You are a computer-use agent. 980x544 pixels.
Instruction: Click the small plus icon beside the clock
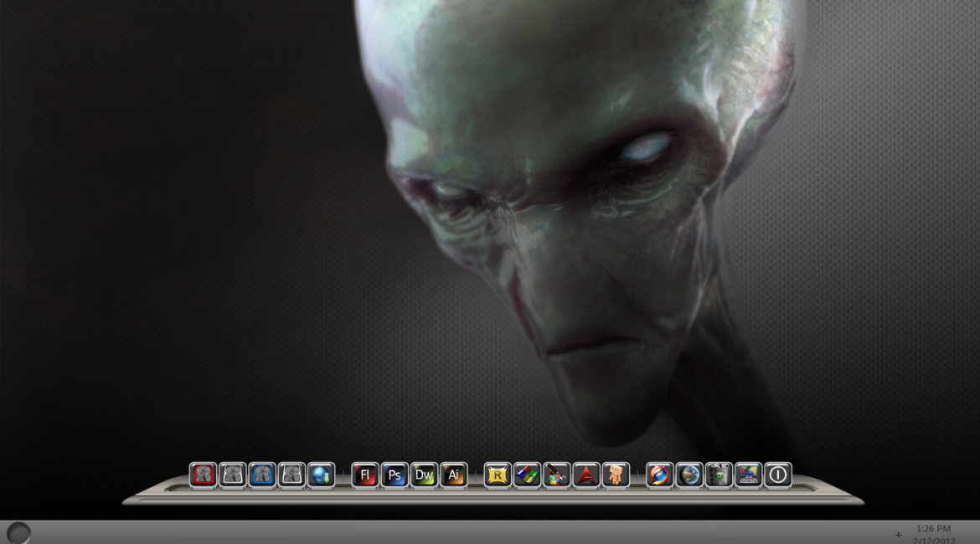coord(898,535)
